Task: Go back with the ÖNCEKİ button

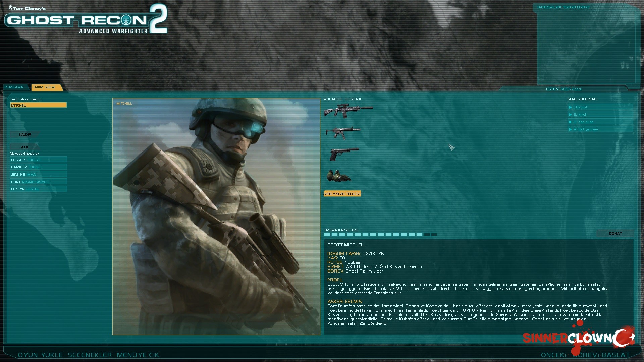Action: coord(554,355)
